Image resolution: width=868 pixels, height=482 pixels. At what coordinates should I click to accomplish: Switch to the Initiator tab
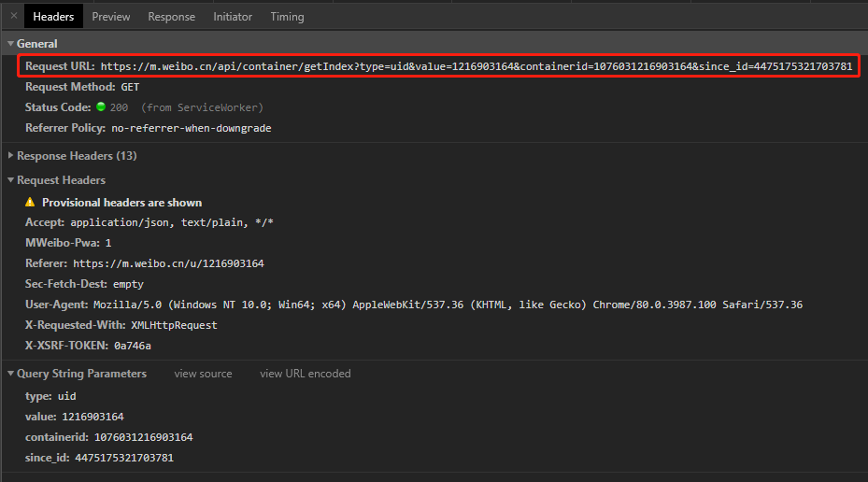coord(233,17)
